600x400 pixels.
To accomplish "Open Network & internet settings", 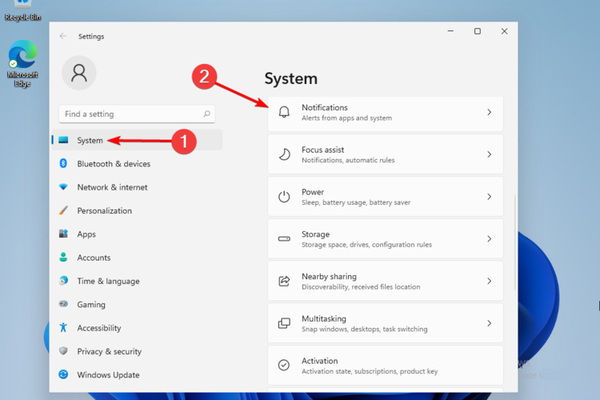I will (x=137, y=187).
